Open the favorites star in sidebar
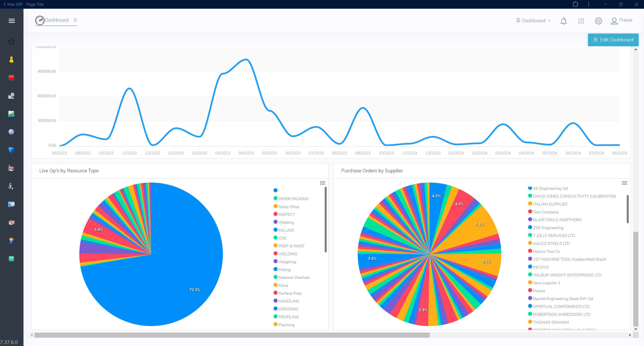This screenshot has height=346, width=644. coord(11,41)
